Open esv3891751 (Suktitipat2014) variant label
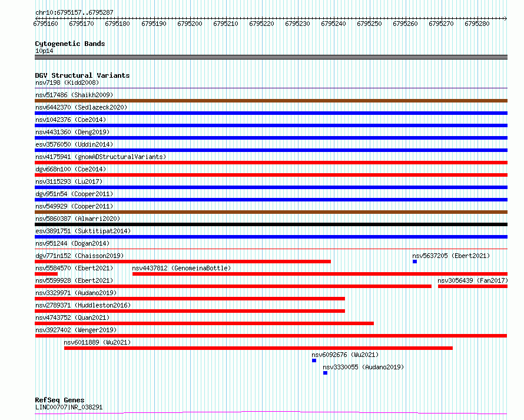Screen dimensions: 524x420 point(83,231)
